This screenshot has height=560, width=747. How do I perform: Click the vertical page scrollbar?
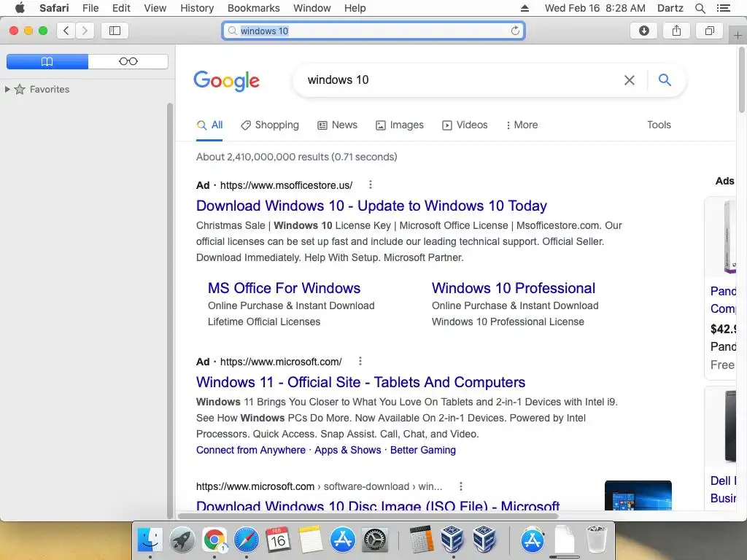[x=742, y=80]
